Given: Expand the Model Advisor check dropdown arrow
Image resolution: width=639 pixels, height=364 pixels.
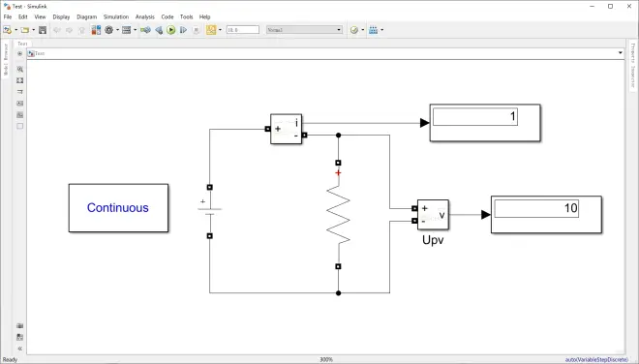Looking at the screenshot, I should click(x=363, y=30).
